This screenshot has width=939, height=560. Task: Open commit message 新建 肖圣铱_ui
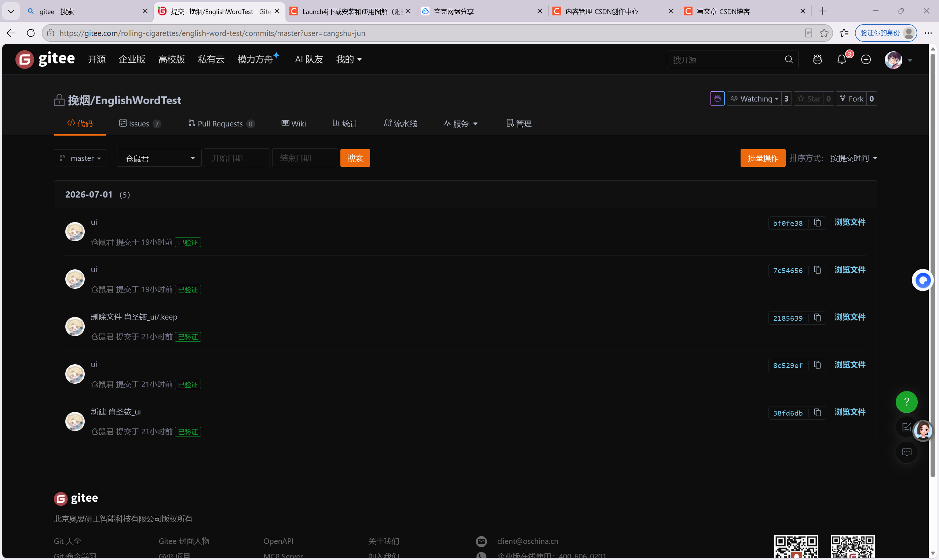tap(116, 412)
